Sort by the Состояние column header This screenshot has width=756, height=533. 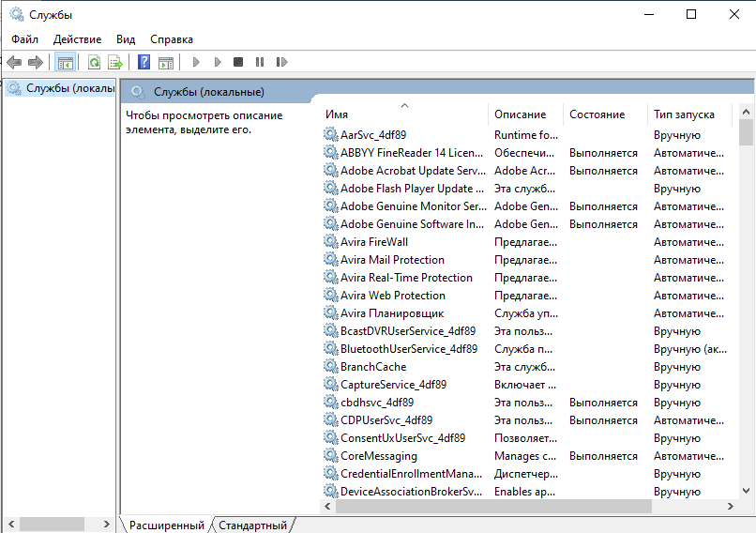(x=605, y=114)
